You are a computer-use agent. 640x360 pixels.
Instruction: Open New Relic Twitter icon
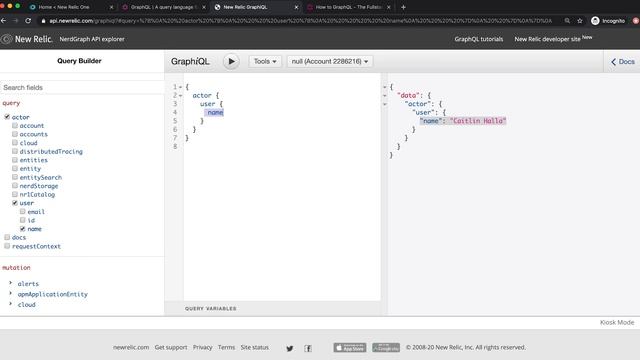(289, 348)
